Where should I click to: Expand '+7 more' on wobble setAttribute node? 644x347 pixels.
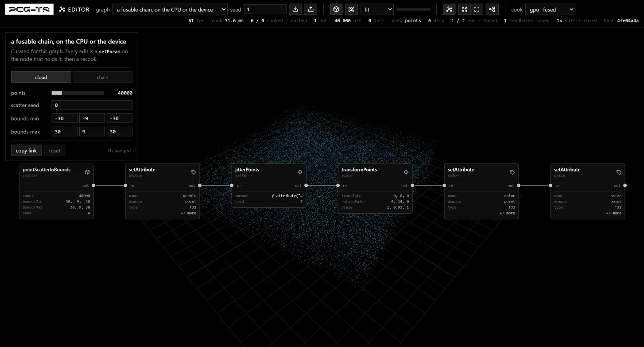tap(188, 213)
